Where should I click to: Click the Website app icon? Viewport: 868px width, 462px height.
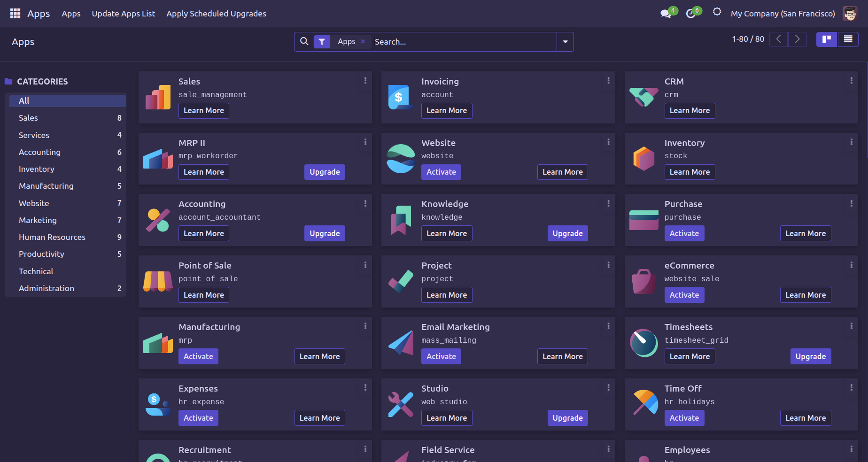[401, 159]
